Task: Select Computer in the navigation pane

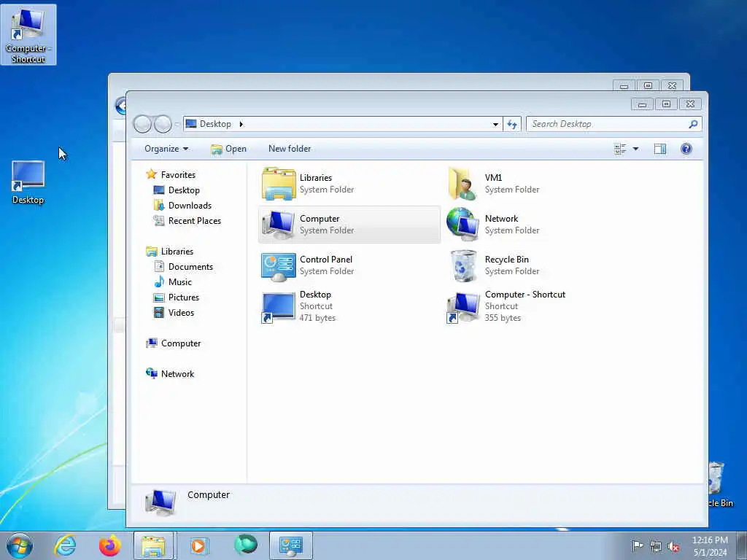Action: (181, 343)
